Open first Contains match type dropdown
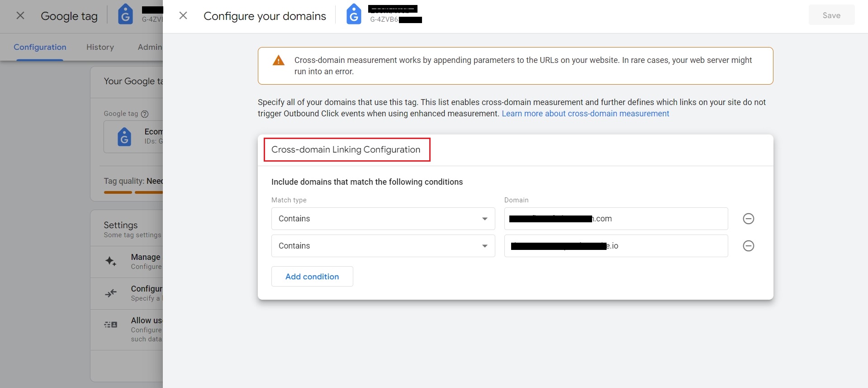The width and height of the screenshot is (868, 388). tap(383, 219)
